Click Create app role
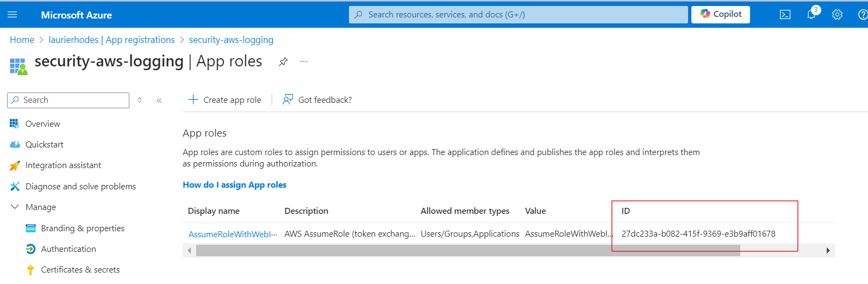This screenshot has height=284, width=868. 224,100
